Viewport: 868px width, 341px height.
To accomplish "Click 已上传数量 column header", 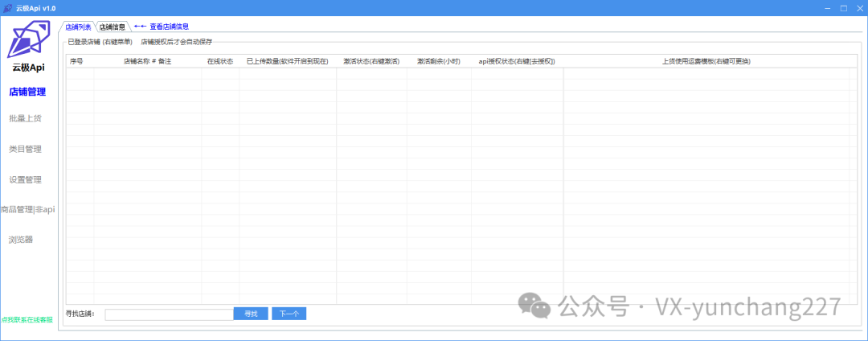I will pos(287,61).
